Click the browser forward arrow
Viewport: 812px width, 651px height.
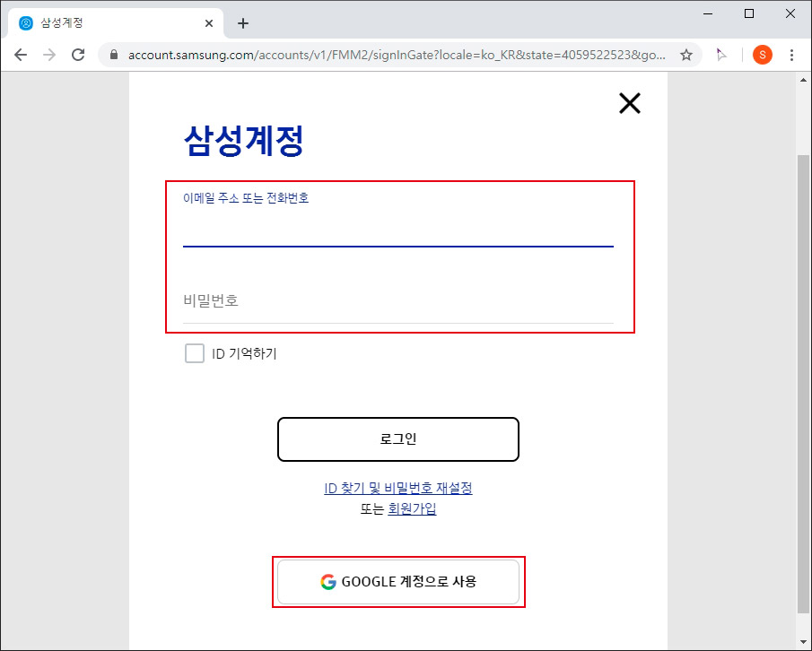coord(49,55)
